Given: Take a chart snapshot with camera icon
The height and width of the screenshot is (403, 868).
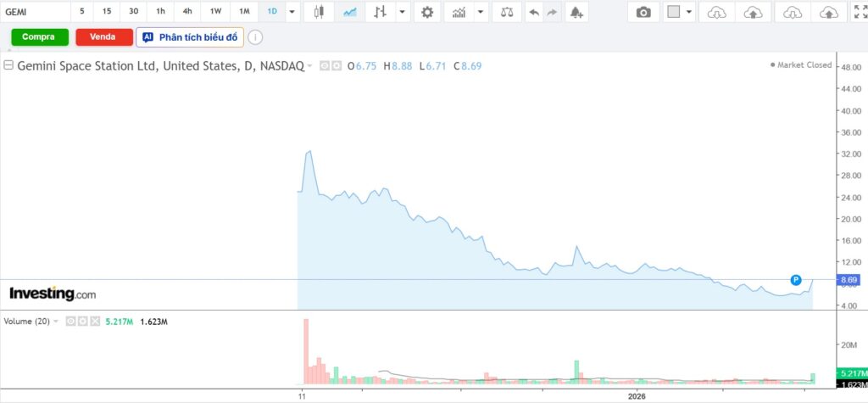Looking at the screenshot, I should pyautogui.click(x=643, y=12).
